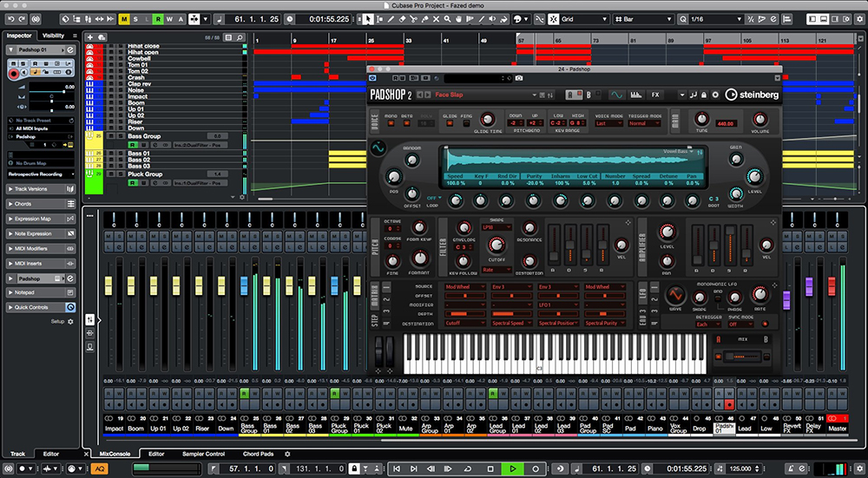Click the snapshot camera icon in plugin header
The width and height of the screenshot is (868, 478).
point(519,78)
